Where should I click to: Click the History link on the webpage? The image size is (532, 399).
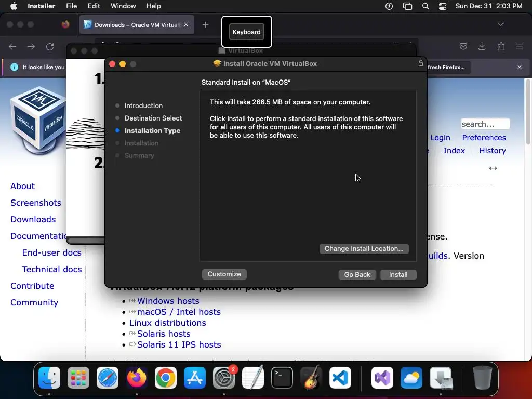point(493,151)
